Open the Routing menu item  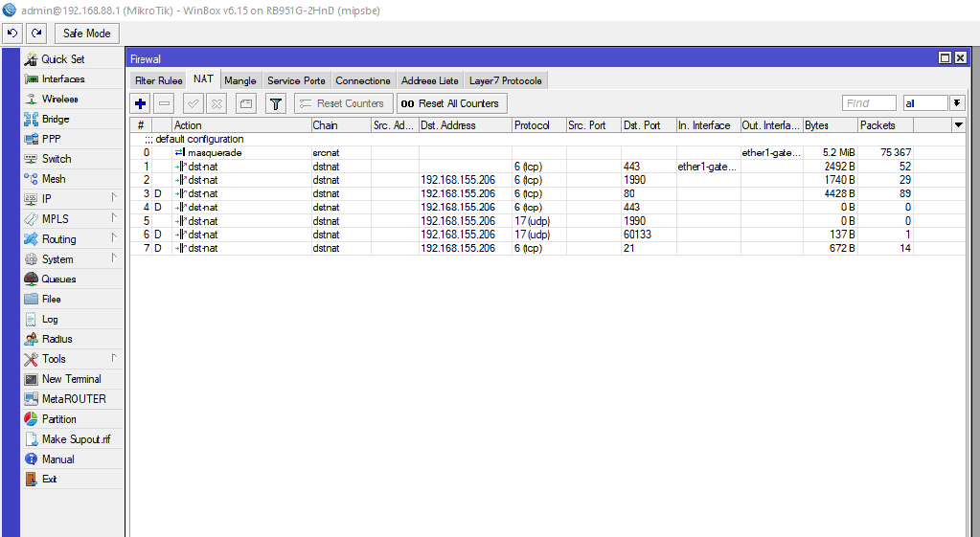pyautogui.click(x=73, y=238)
